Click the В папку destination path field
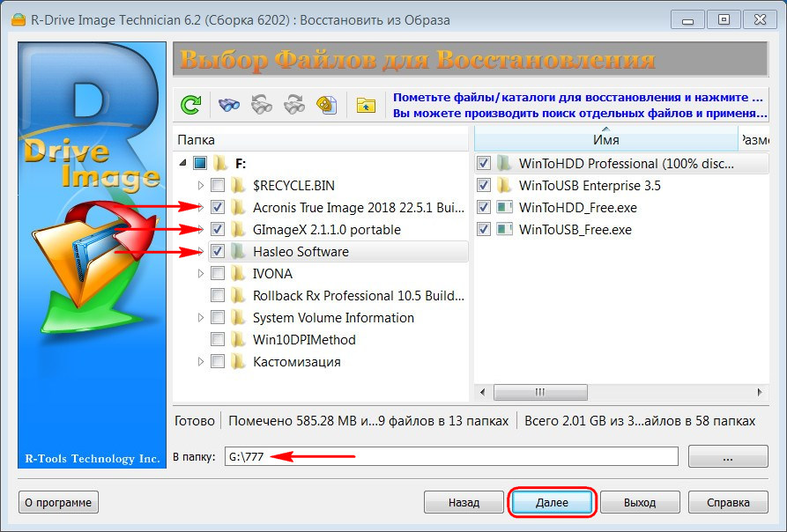787x532 pixels. point(451,456)
